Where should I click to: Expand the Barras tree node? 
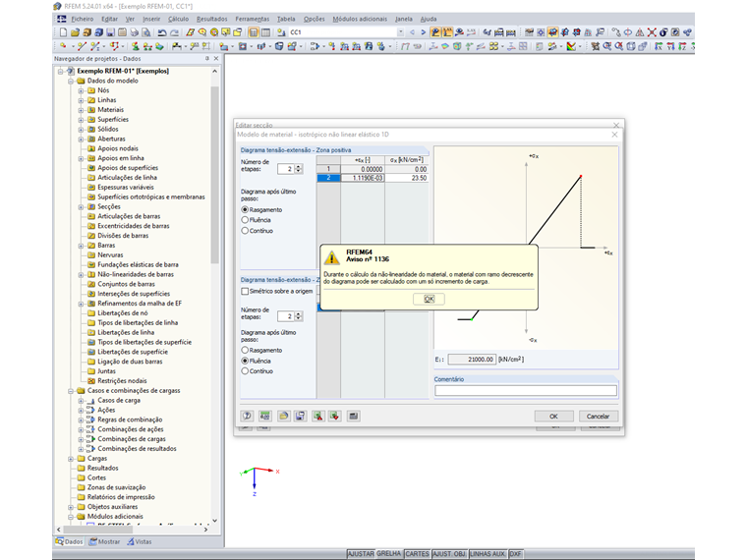tap(81, 246)
